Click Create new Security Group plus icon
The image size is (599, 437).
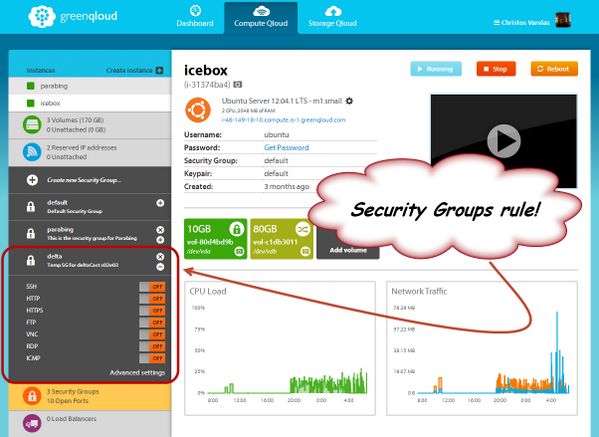pyautogui.click(x=32, y=180)
